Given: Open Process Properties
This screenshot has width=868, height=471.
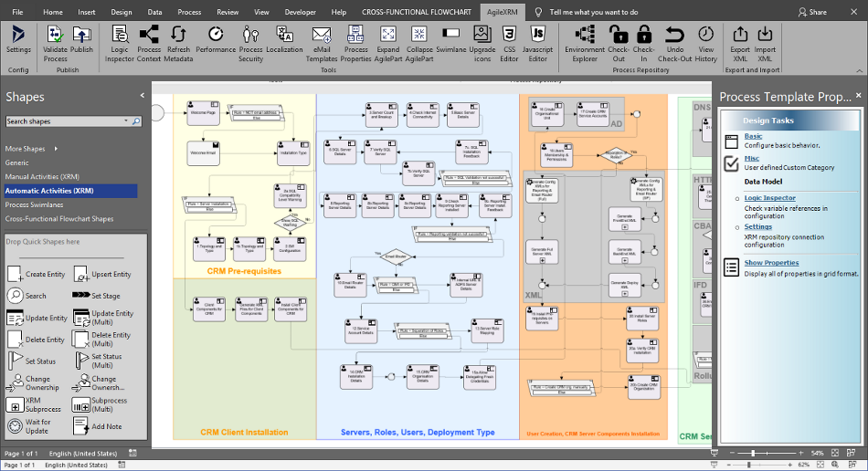Looking at the screenshot, I should (355, 44).
